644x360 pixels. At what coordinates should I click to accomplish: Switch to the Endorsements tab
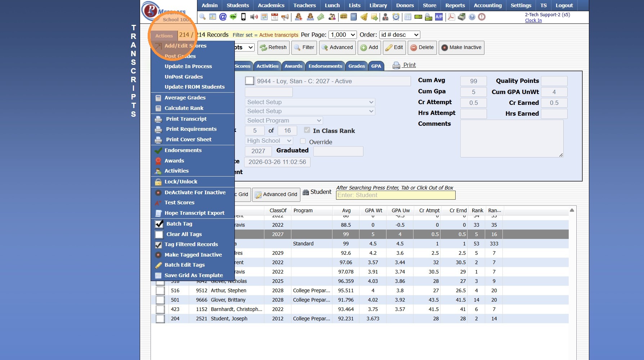click(325, 66)
